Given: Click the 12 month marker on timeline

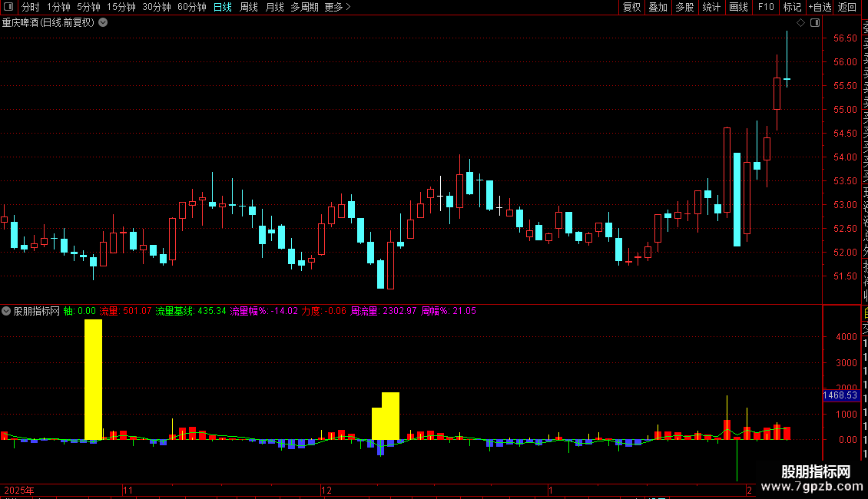Looking at the screenshot, I should (326, 490).
